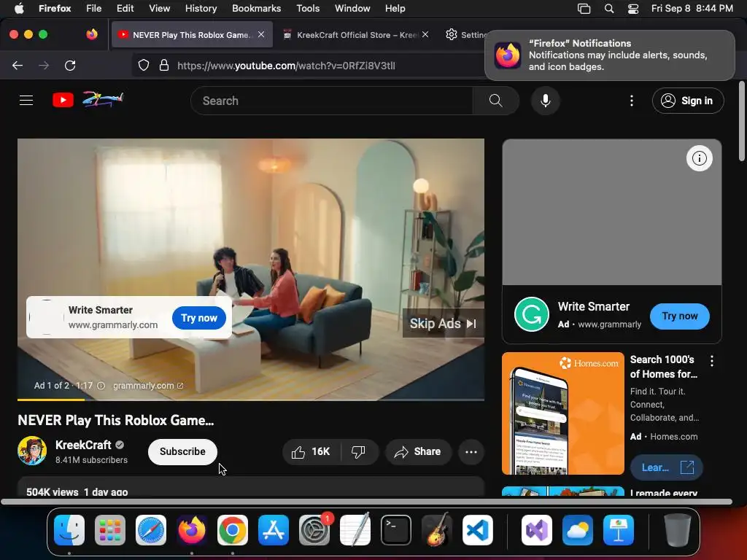Click Try now in the sidebar Grammarly ad
Image resolution: width=747 pixels, height=560 pixels.
(x=679, y=316)
